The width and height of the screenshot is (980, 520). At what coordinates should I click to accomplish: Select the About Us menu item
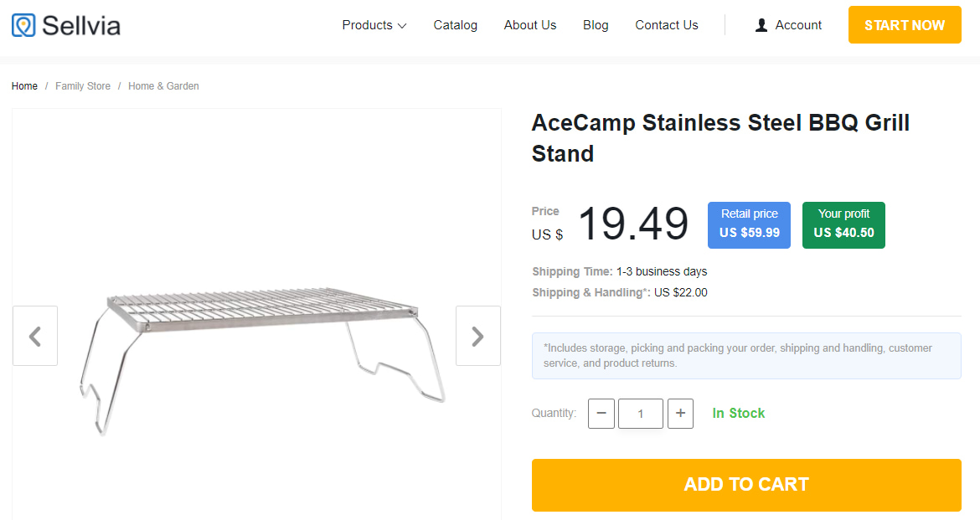[x=529, y=25]
